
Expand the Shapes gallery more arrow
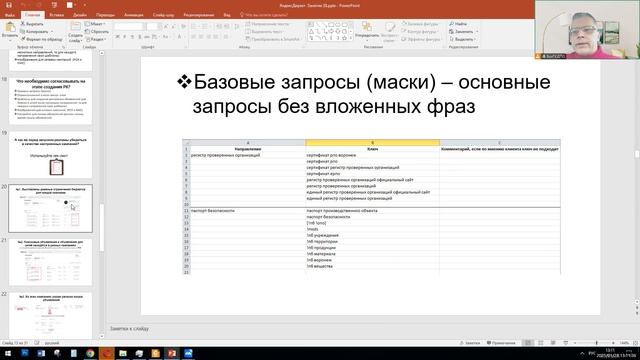pos(351,38)
